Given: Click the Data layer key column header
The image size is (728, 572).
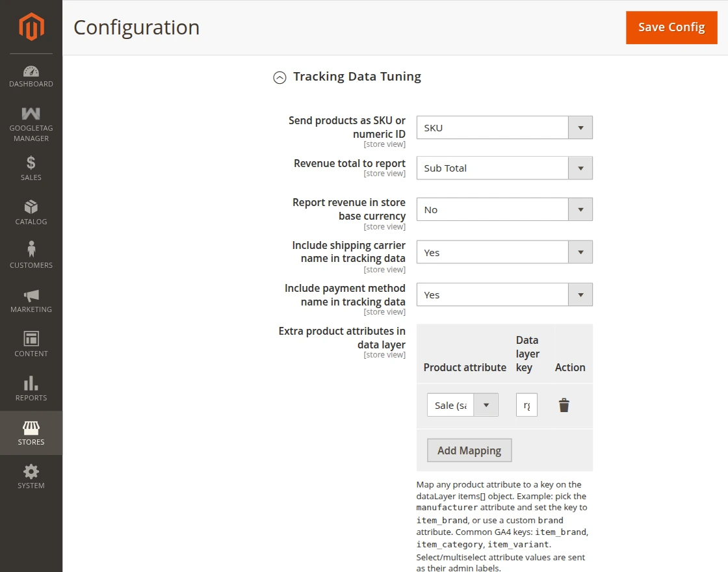Looking at the screenshot, I should coord(528,354).
